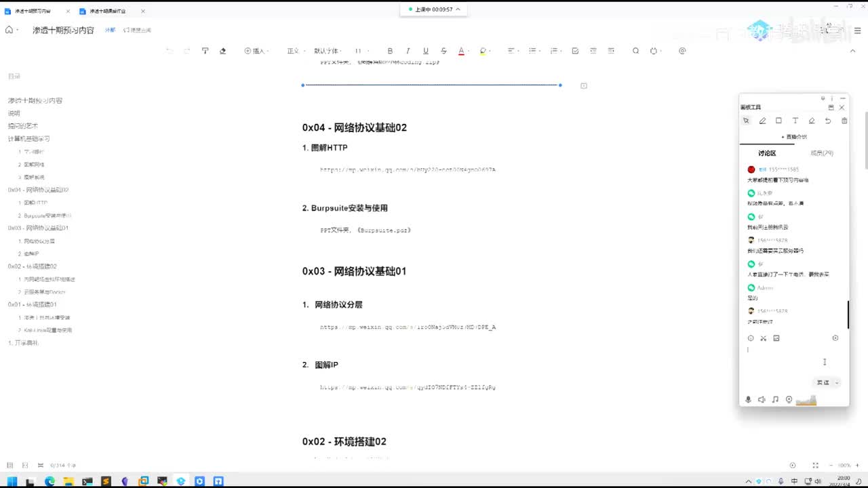
Task: Open the numbered list dropdown
Action: pyautogui.click(x=556, y=51)
